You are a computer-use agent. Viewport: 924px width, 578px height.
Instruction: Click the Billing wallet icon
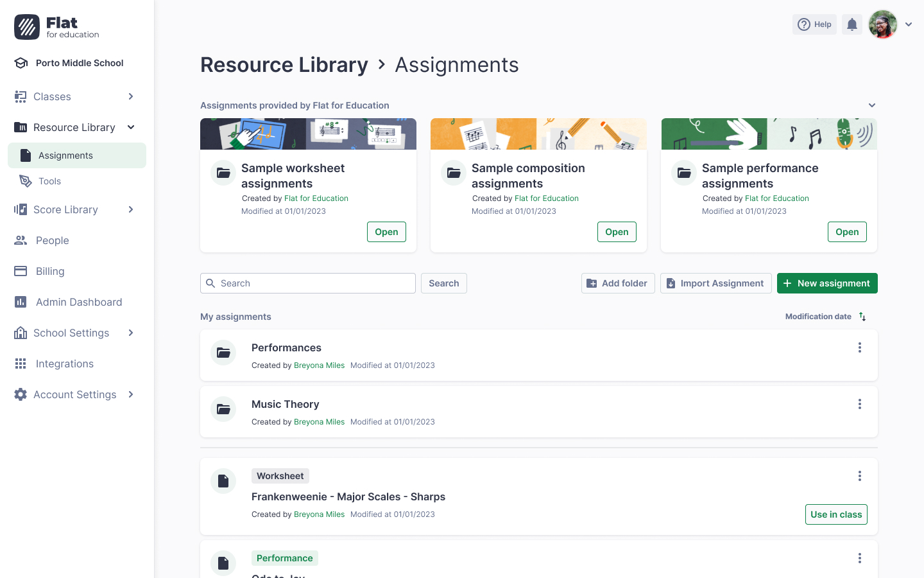[21, 271]
